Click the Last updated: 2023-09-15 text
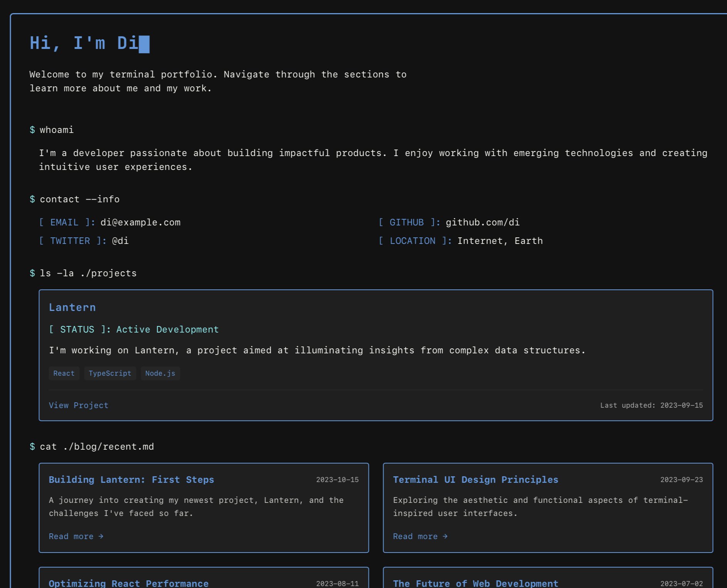The image size is (727, 588). pos(651,405)
